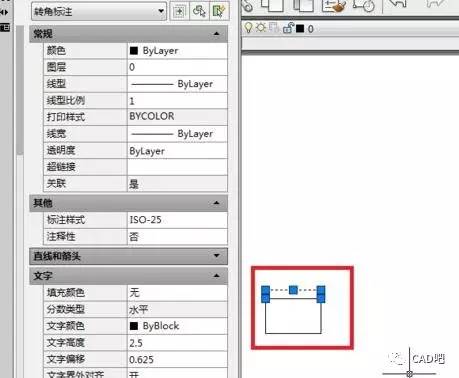Click the palette auto-hide arrows icon
Image resolution: width=459 pixels, height=378 pixels.
pos(4,12)
